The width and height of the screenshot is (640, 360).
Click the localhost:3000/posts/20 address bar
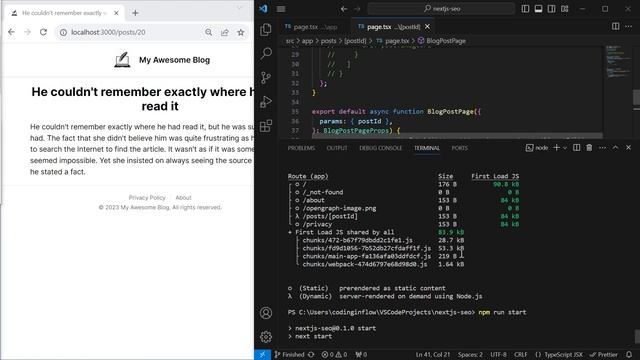[108, 32]
